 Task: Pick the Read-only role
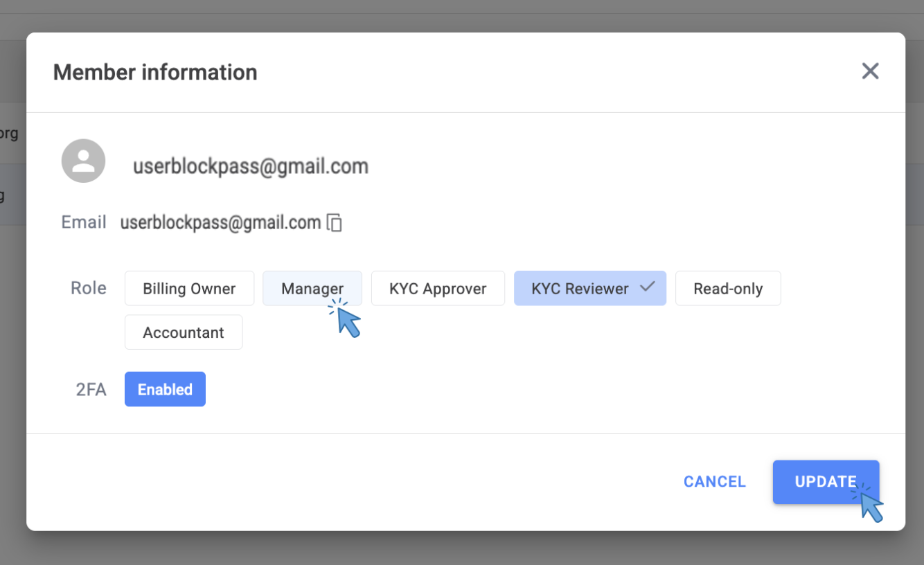(728, 289)
